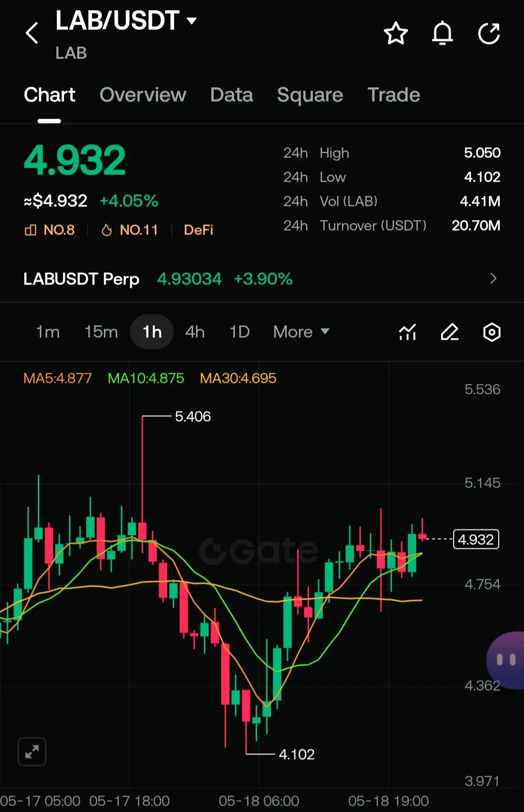Switch to the Chart tab
Image resolution: width=524 pixels, height=812 pixels.
[x=49, y=95]
